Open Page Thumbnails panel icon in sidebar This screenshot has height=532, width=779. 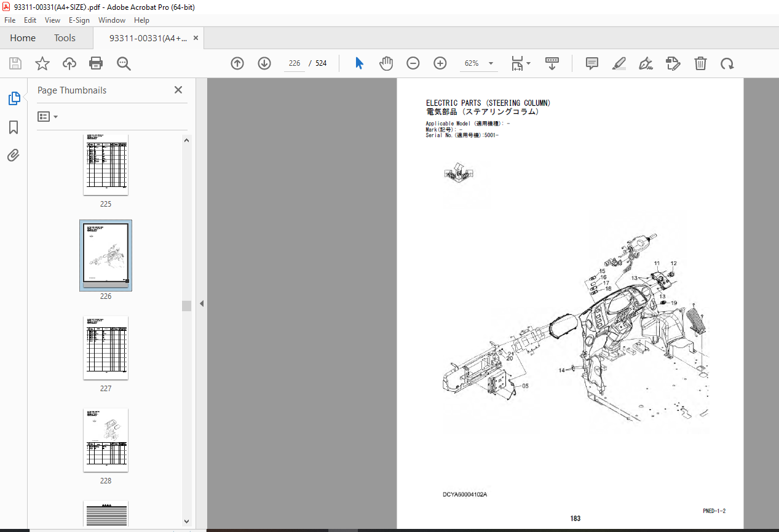14,98
